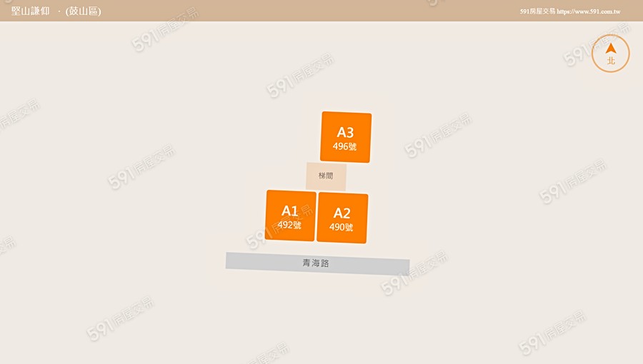Screen dimensions: 643x364
Task: Select the orange A3 unit block
Action: 346,137
